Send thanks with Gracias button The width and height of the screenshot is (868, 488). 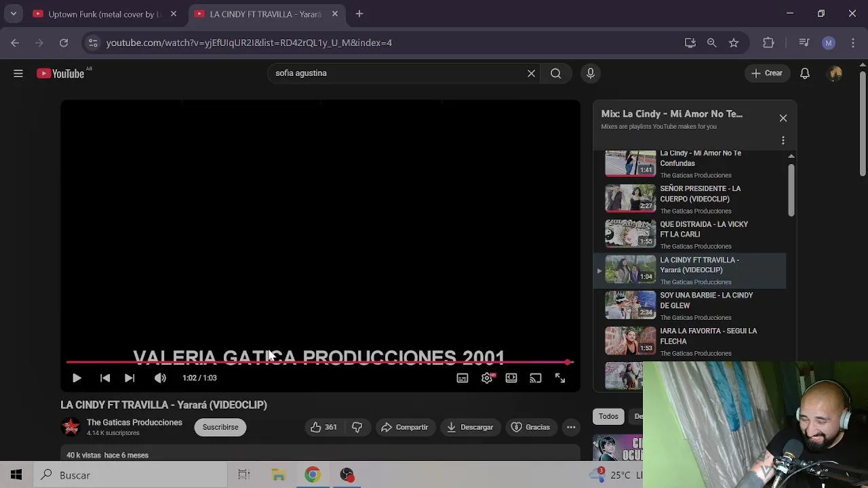[x=530, y=427]
